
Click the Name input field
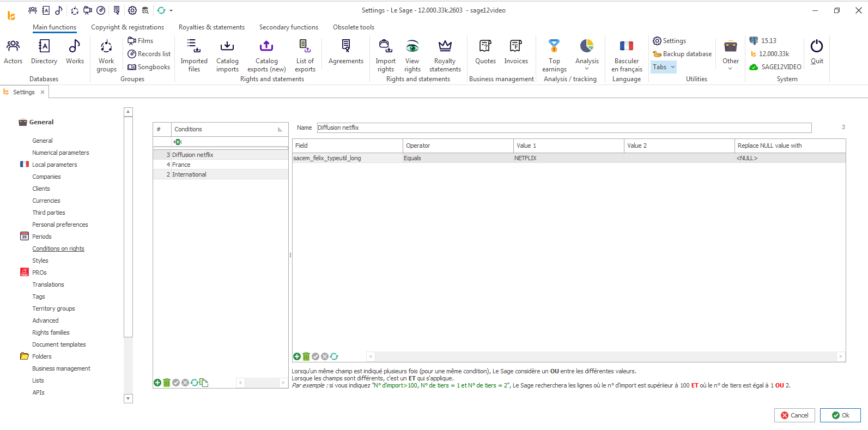pos(564,128)
